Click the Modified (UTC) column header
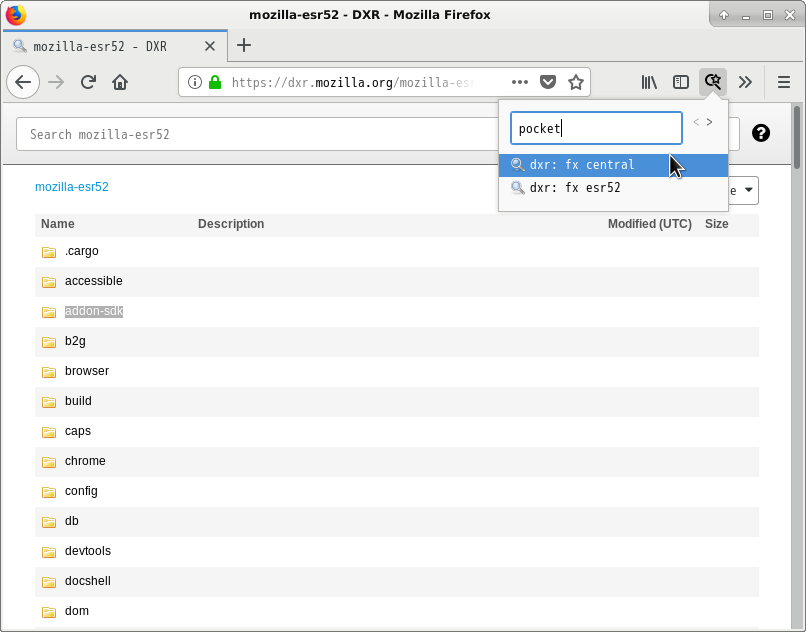This screenshot has width=806, height=632. coord(650,224)
